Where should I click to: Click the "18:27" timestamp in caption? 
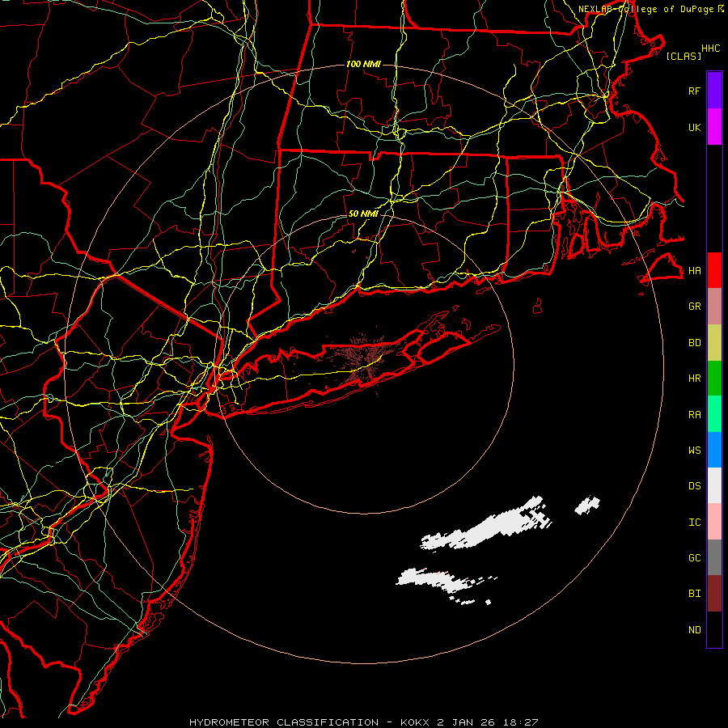coord(519,722)
